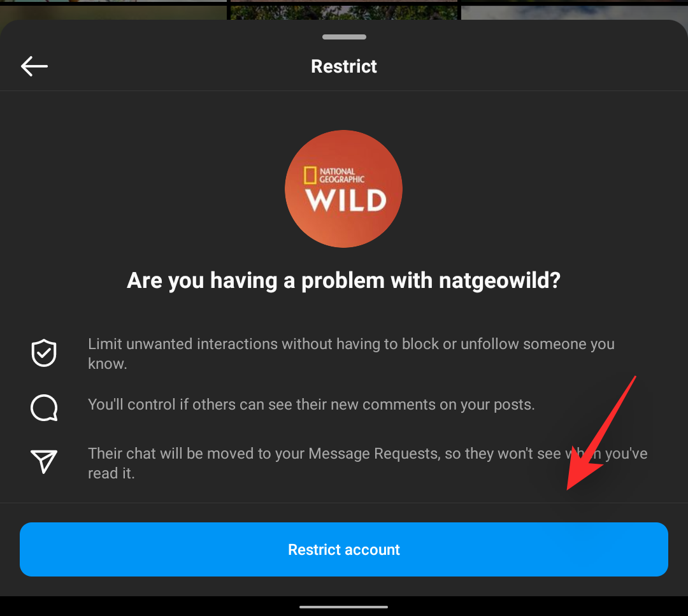Tap the question heading starting 'Are you having'

(344, 280)
